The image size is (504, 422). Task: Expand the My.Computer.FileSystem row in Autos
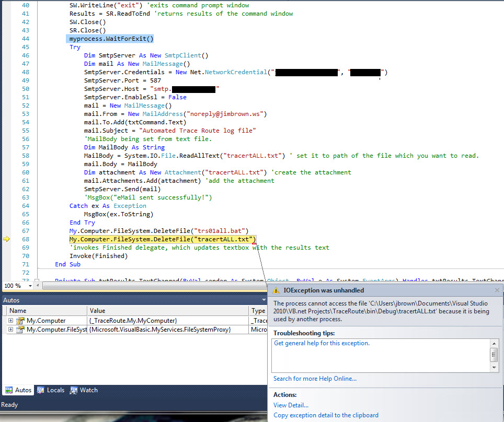(10, 330)
